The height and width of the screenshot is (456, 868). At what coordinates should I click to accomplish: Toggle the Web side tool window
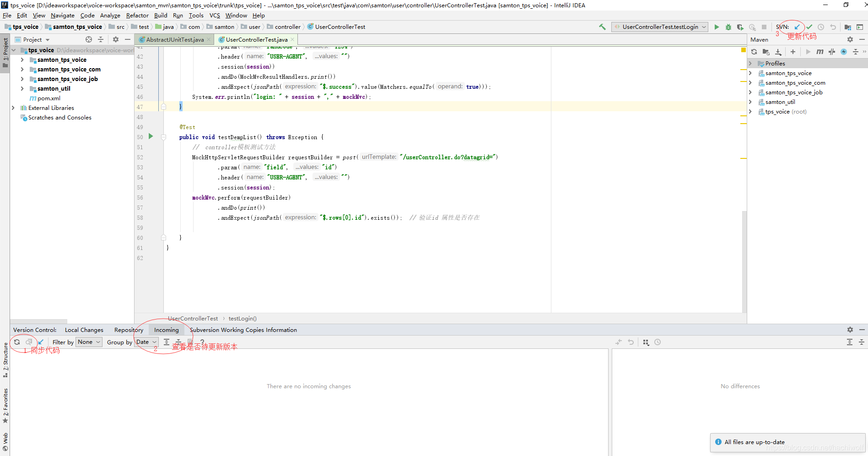(5, 441)
